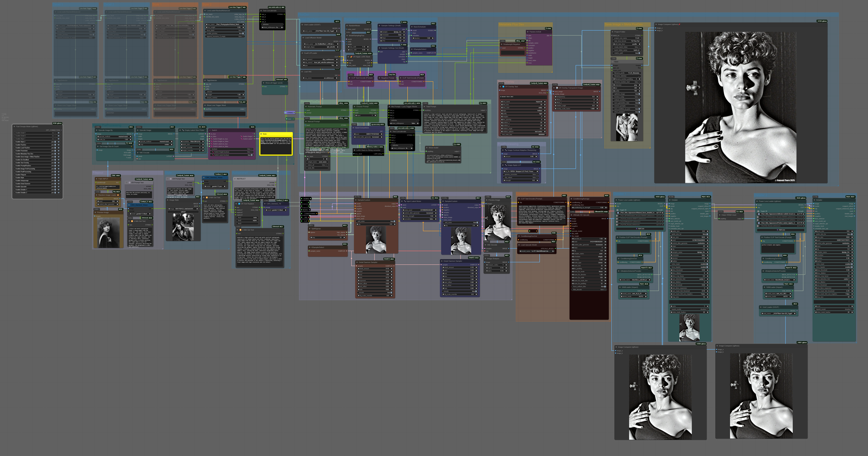Click wrench icon on Image Contrast Adaptive Sharpening
Viewport: 868px width, 456px height.
click(506, 150)
